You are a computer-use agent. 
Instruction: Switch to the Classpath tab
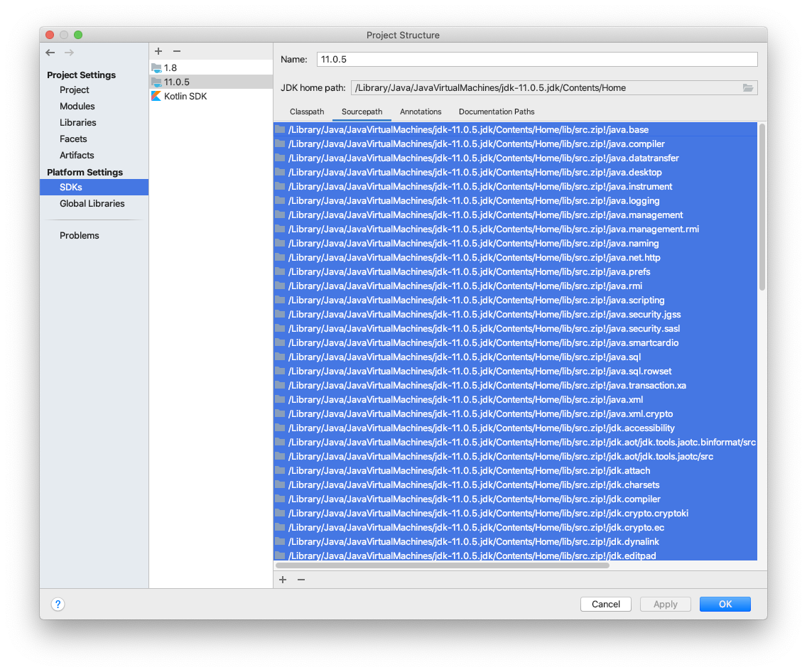pos(307,112)
